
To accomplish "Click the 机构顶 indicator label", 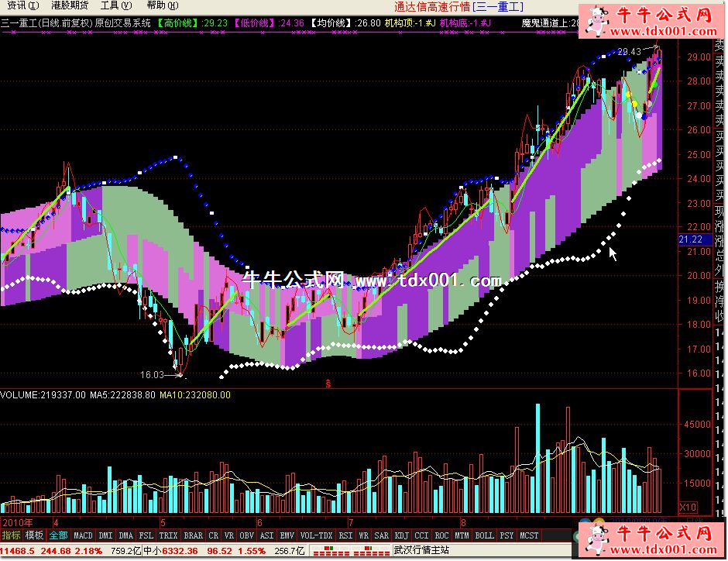I will click(x=410, y=22).
